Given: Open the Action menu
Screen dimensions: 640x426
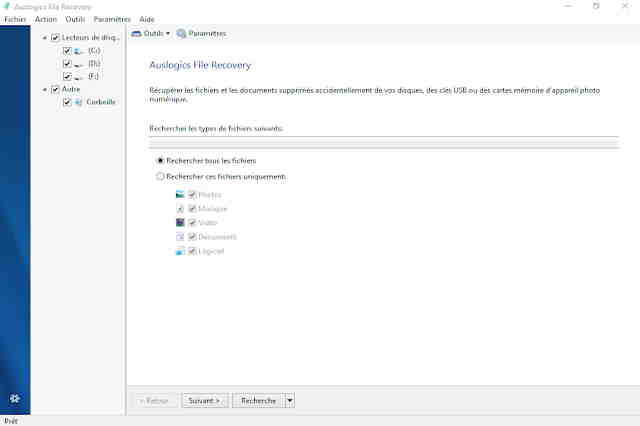Looking at the screenshot, I should click(46, 19).
